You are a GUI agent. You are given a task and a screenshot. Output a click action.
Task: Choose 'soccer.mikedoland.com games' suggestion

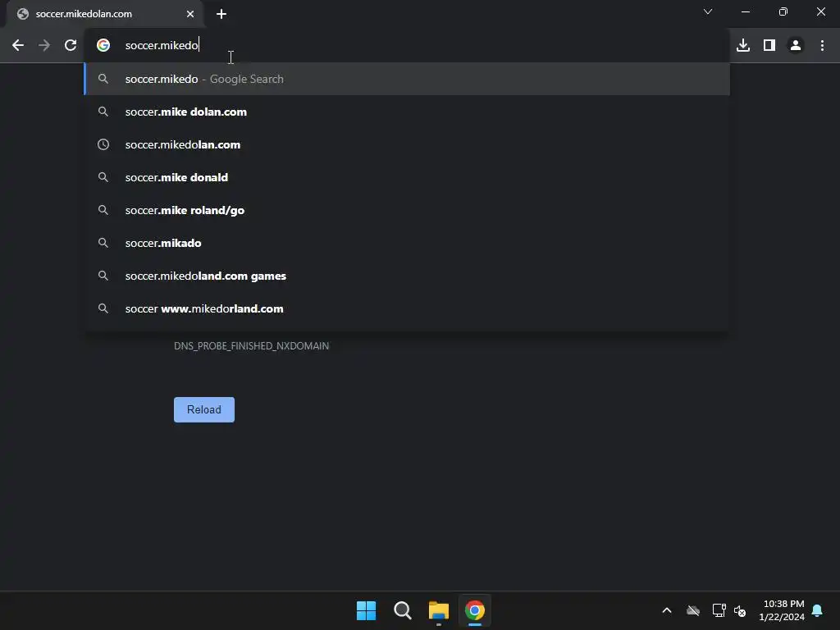tap(407, 276)
